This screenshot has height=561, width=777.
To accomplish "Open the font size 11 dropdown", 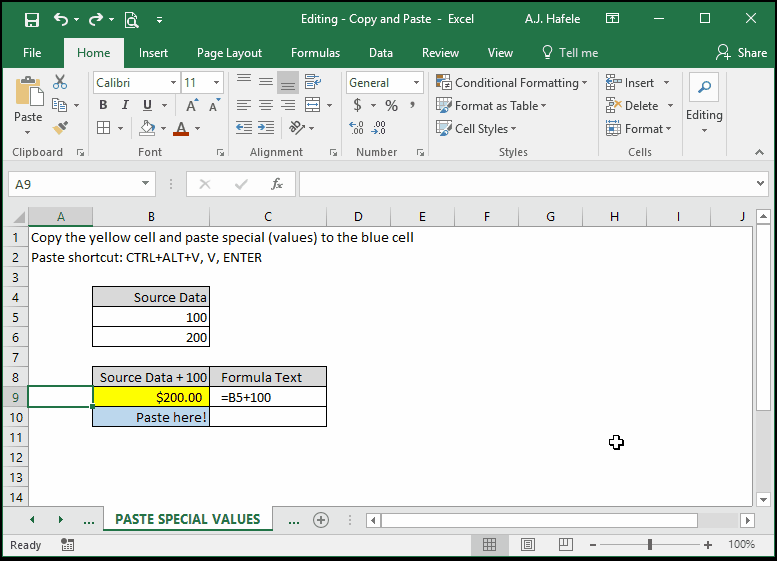I will 217,82.
